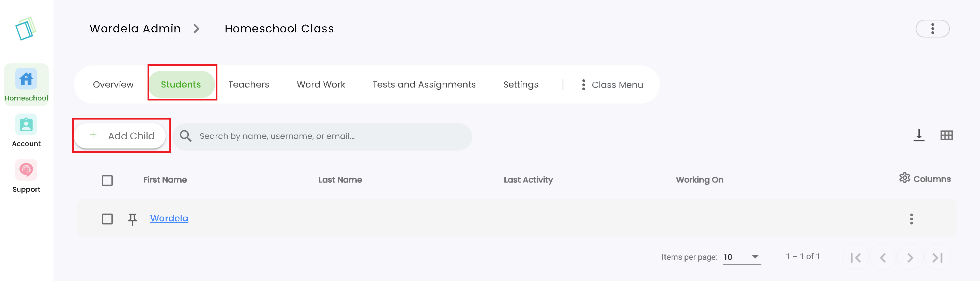The image size is (980, 281).
Task: Open the Tests and Assignments tab
Action: [424, 84]
